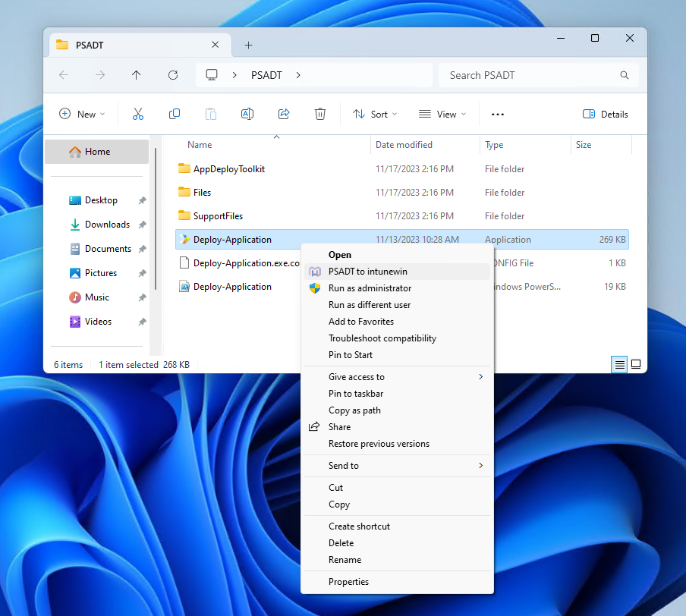Click the Rename icon in toolbar
This screenshot has height=616, width=686.
[x=247, y=115]
